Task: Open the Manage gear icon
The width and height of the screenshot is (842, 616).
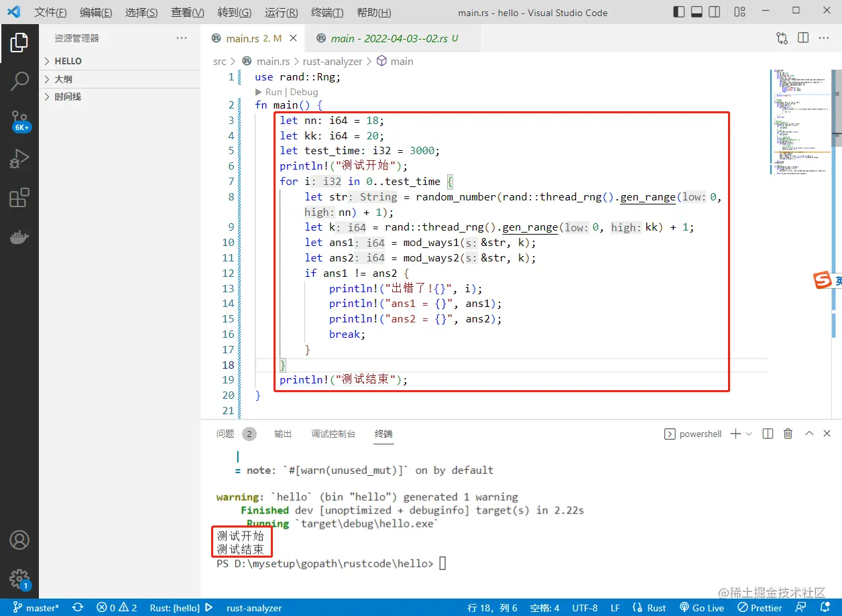Action: pyautogui.click(x=19, y=578)
